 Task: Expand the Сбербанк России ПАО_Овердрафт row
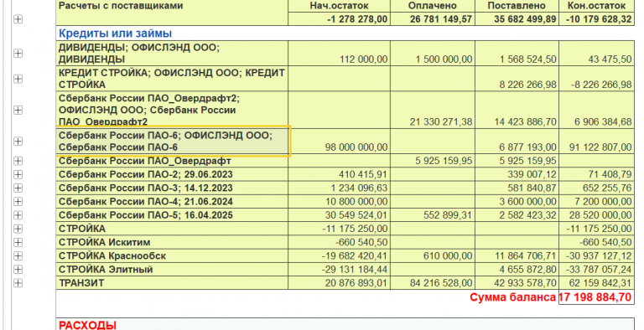pyautogui.click(x=18, y=161)
